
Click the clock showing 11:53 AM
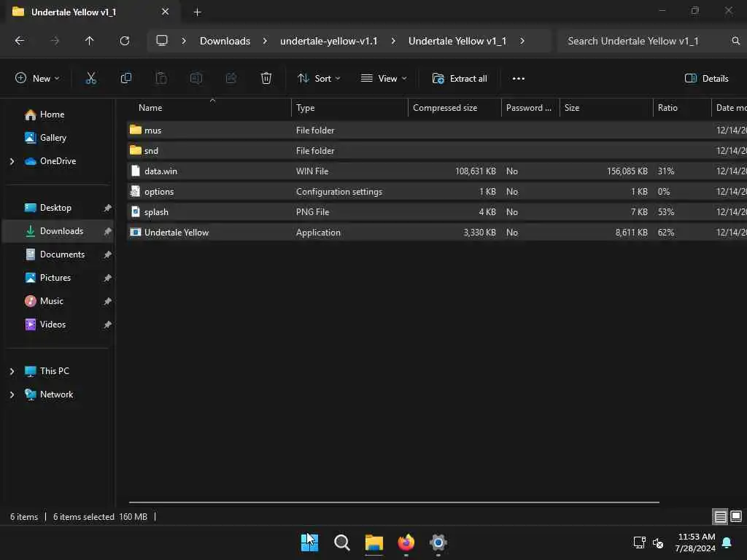pos(696,537)
